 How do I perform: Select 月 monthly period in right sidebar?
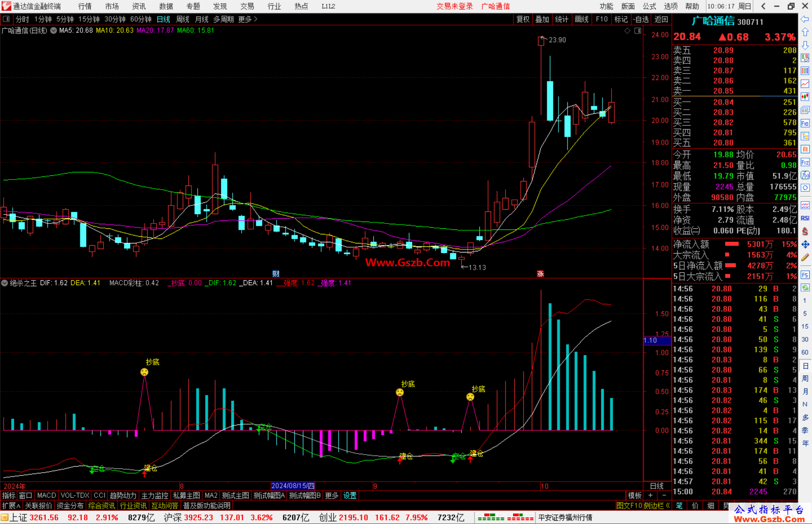(805, 391)
